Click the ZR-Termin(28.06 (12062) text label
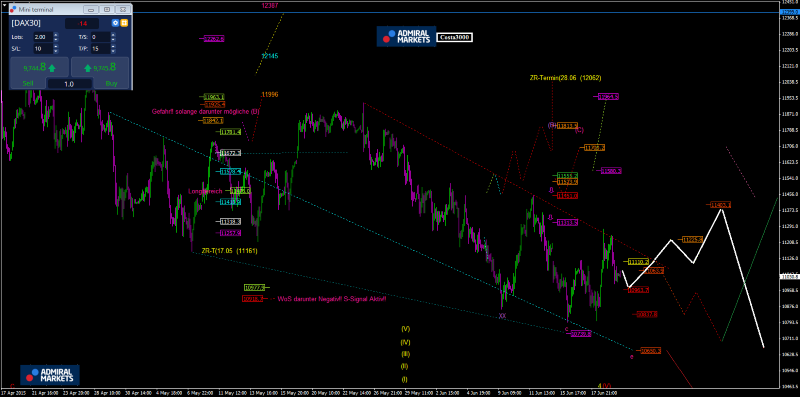800x397 pixels. (565, 78)
